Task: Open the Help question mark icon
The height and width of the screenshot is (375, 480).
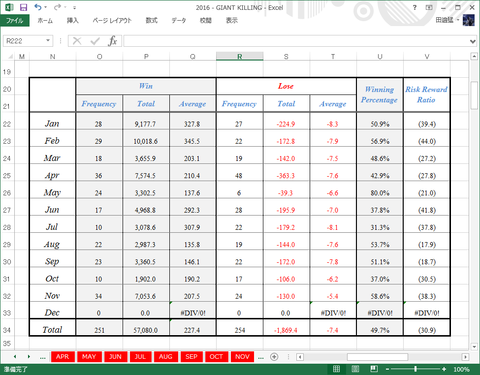Action: (x=414, y=7)
